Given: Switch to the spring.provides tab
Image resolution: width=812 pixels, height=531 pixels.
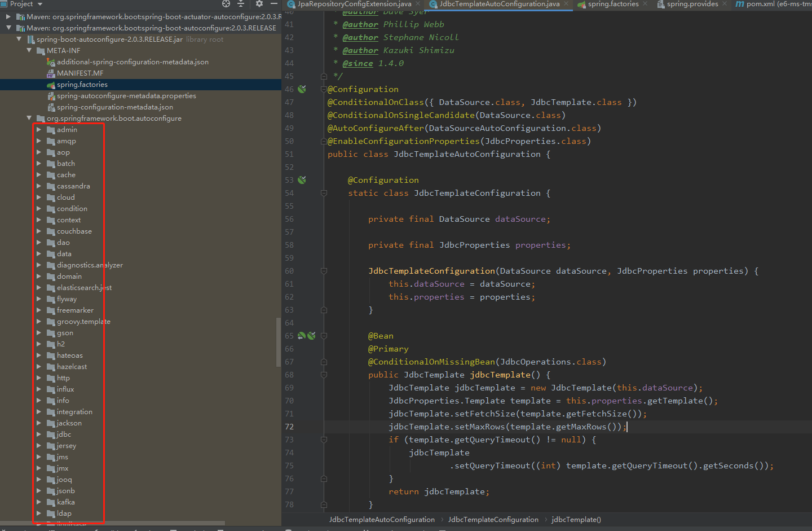Looking at the screenshot, I should coord(692,4).
